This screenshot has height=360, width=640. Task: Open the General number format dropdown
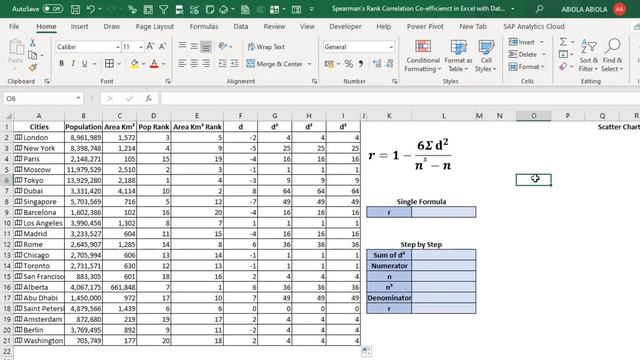(x=391, y=47)
